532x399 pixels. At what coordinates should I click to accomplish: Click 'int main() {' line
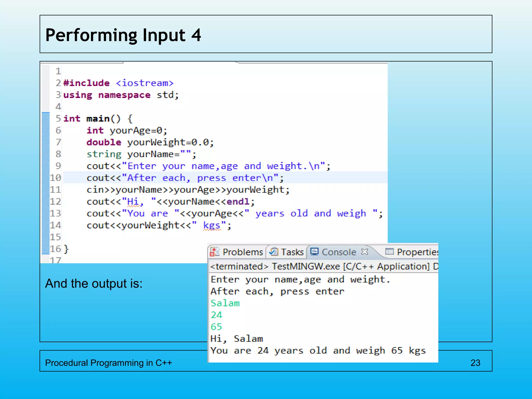click(98, 119)
